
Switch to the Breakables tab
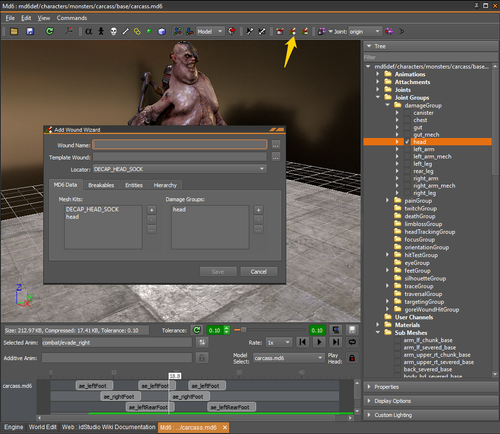coord(101,185)
